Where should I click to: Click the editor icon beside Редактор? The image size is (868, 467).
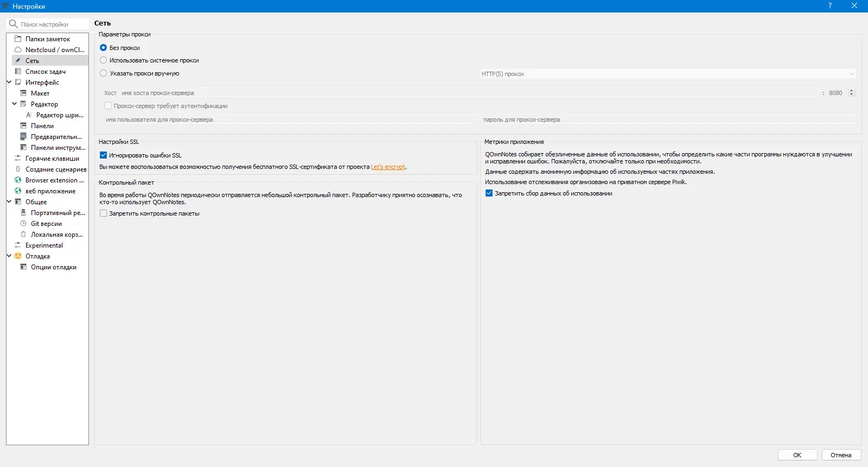click(x=23, y=104)
